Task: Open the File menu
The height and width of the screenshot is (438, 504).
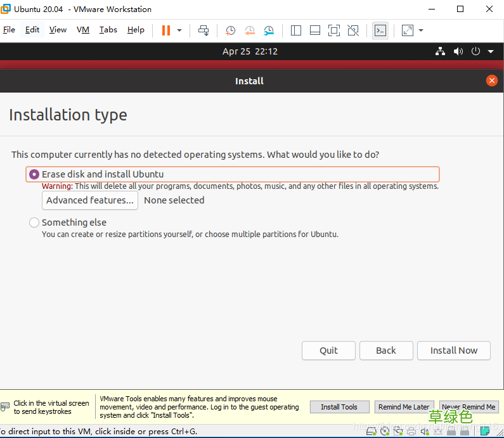Action: click(x=9, y=30)
